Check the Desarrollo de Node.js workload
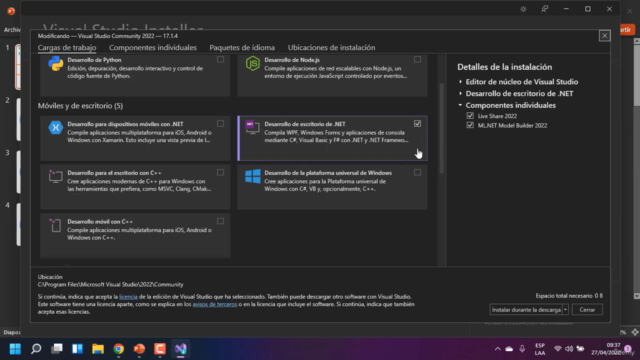Screen dimensions: 640x360 click(417, 60)
